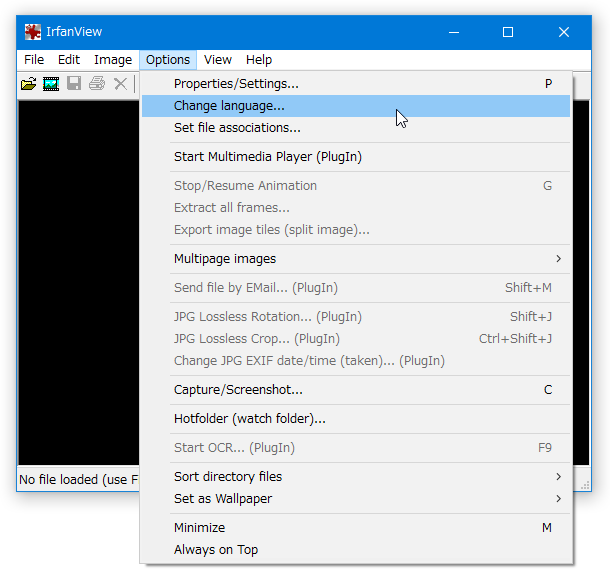Viewport: 610px width, 580px height.
Task: Open the Image menu
Action: coord(113,60)
